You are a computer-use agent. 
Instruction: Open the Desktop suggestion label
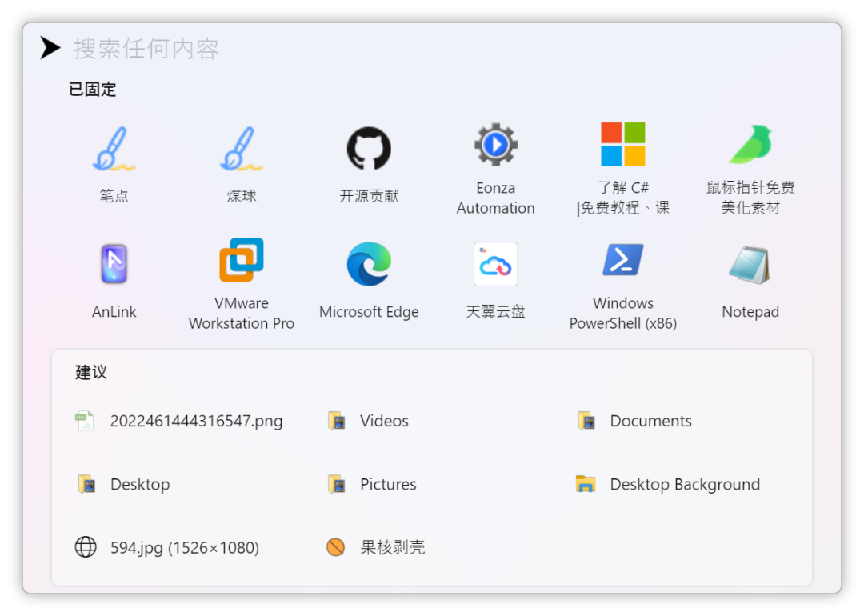click(140, 485)
